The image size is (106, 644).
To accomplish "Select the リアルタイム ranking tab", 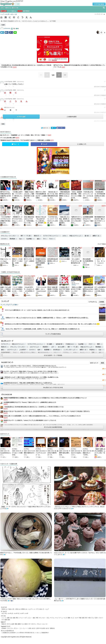I will [93, 302].
